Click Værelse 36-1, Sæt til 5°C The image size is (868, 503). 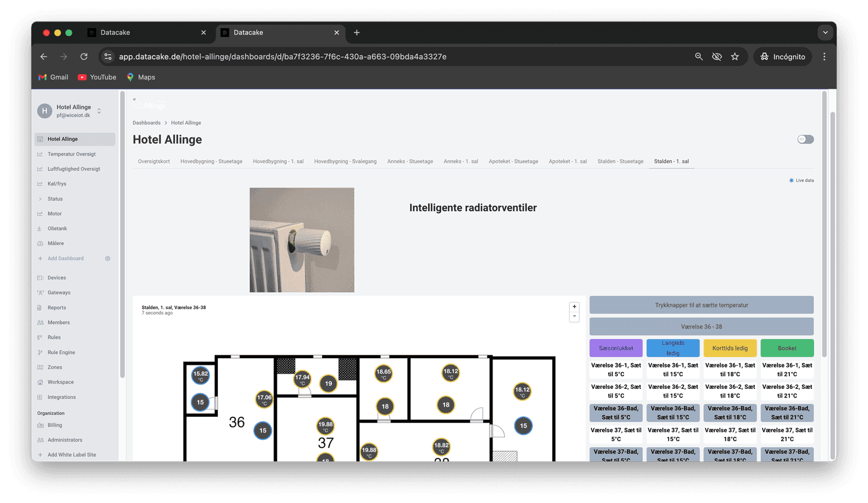pos(616,370)
